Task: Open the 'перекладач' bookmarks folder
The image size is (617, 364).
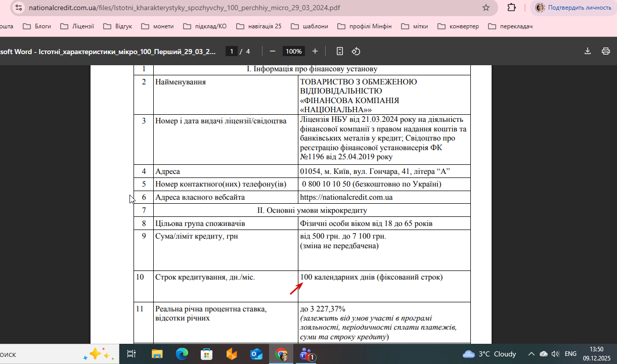Action: click(x=510, y=26)
